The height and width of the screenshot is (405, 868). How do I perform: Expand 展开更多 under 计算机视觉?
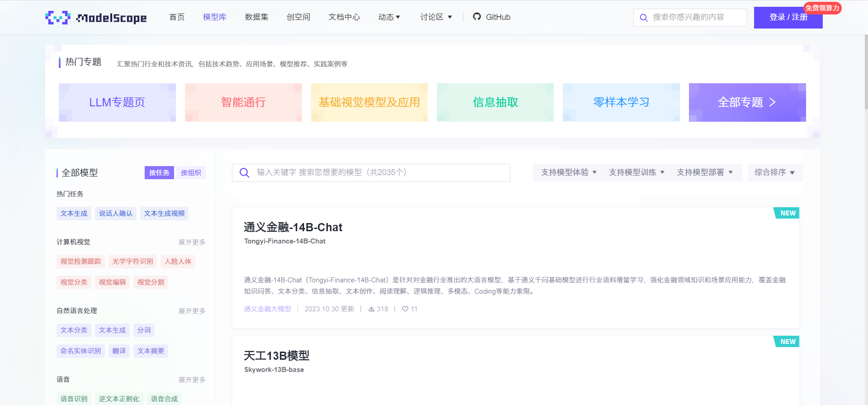(x=192, y=242)
